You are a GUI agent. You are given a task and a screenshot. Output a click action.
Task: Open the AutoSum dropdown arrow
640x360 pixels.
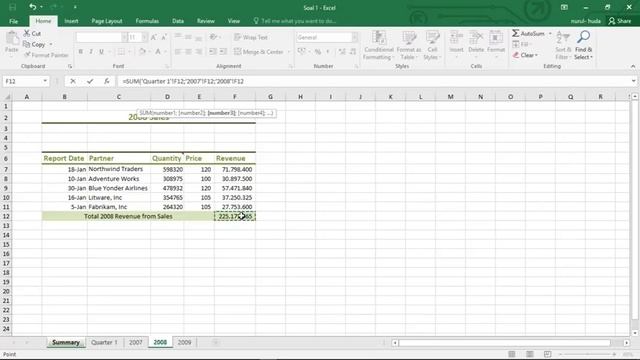point(550,33)
